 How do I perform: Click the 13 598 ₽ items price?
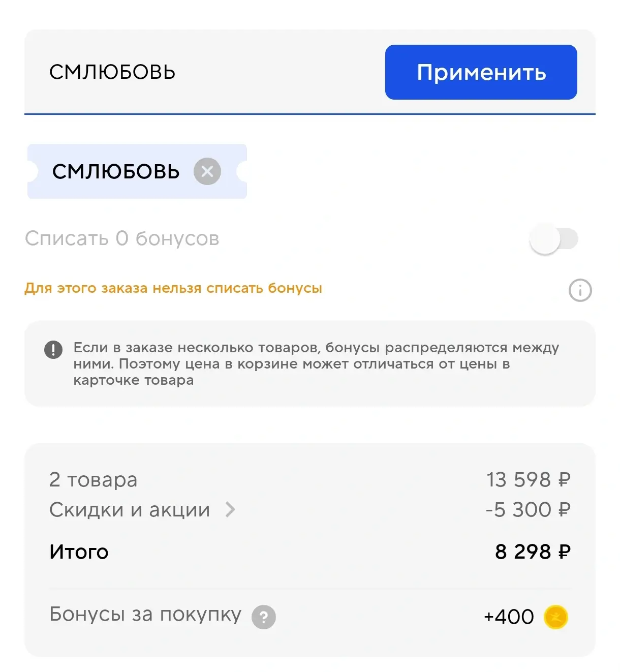pos(528,480)
